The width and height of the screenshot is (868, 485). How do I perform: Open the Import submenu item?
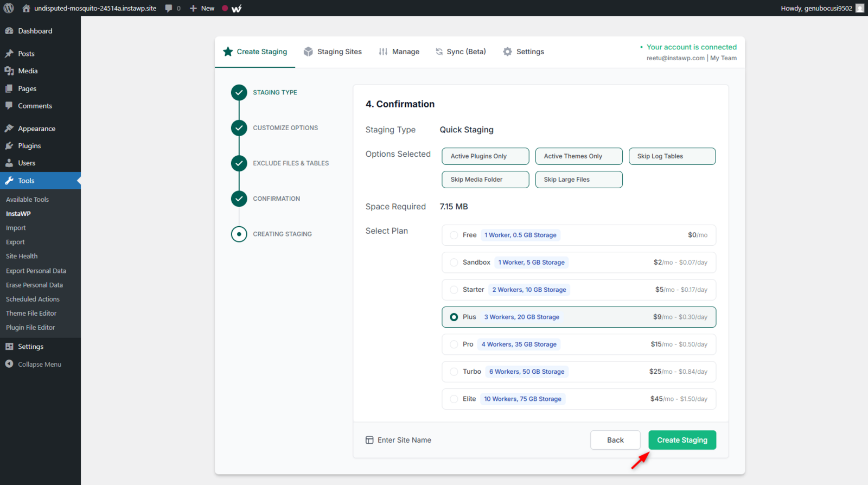[16, 228]
